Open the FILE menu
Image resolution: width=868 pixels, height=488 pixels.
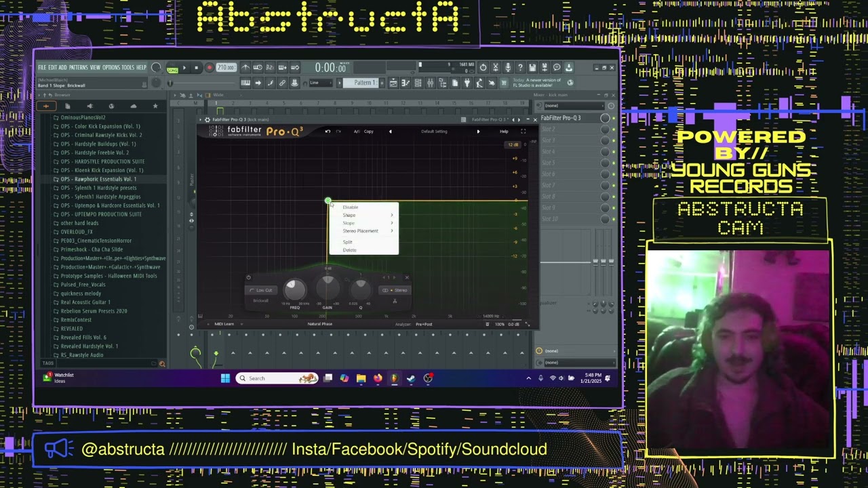click(x=42, y=68)
